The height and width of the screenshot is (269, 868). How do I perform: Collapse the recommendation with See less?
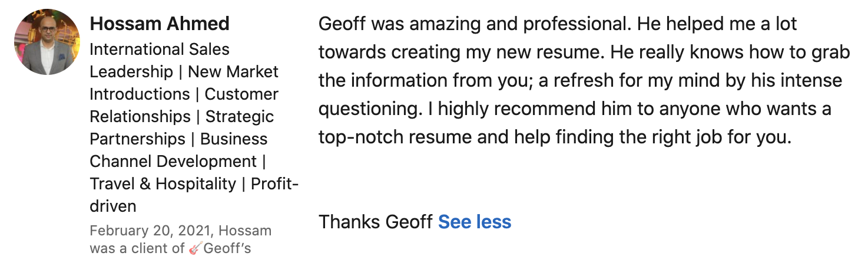coord(475,222)
